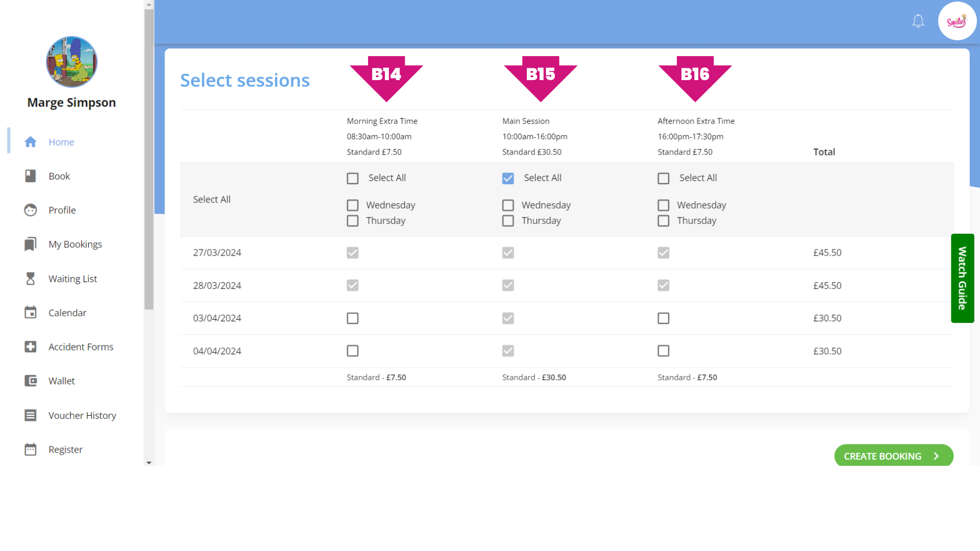Tick Thursday under Afternoon Extra Time
Screen dimensions: 980x551
[664, 221]
